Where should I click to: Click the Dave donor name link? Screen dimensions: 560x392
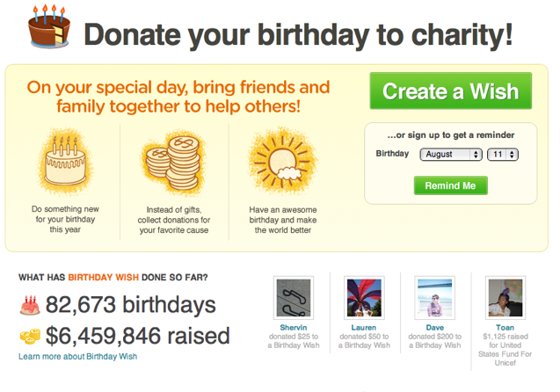436,329
